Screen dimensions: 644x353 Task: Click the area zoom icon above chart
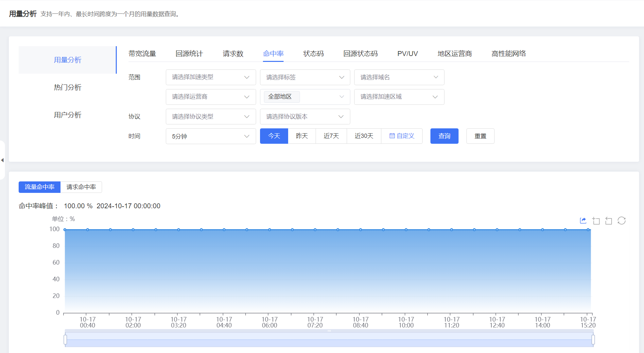point(596,221)
